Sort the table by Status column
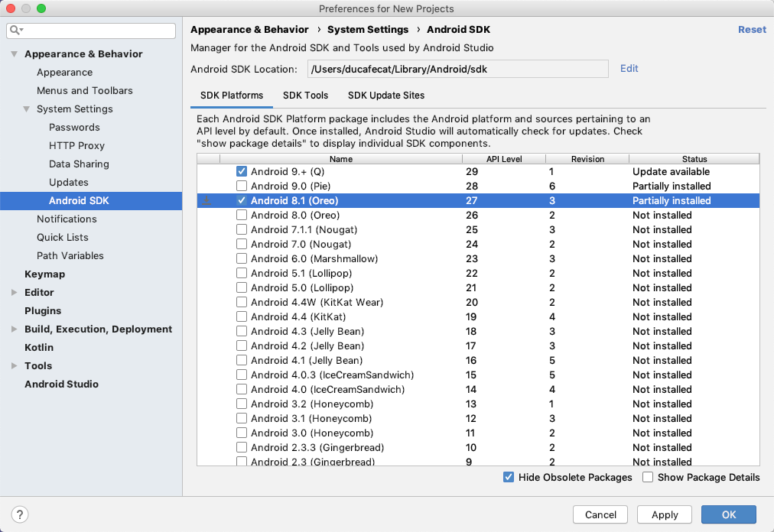Viewport: 774px width, 532px height. coord(694,159)
